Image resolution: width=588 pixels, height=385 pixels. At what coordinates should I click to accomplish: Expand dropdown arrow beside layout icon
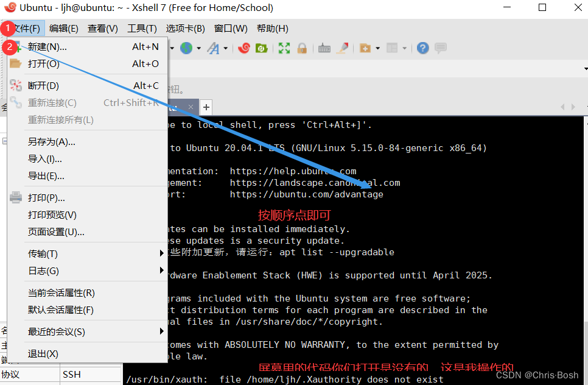404,48
